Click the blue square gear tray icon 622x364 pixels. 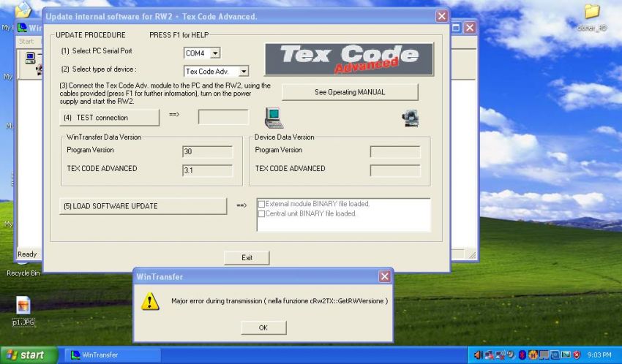555,355
